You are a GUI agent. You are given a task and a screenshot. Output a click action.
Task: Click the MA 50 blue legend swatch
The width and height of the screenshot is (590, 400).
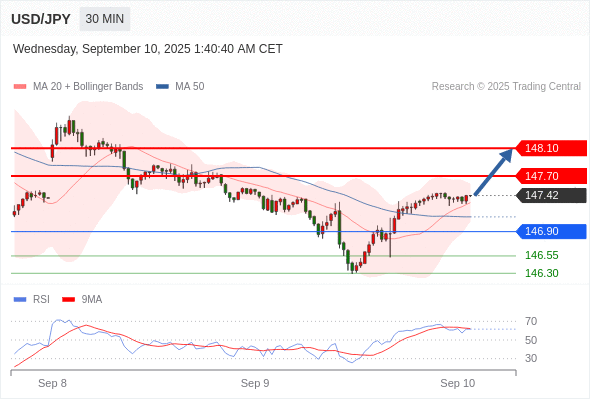162,87
